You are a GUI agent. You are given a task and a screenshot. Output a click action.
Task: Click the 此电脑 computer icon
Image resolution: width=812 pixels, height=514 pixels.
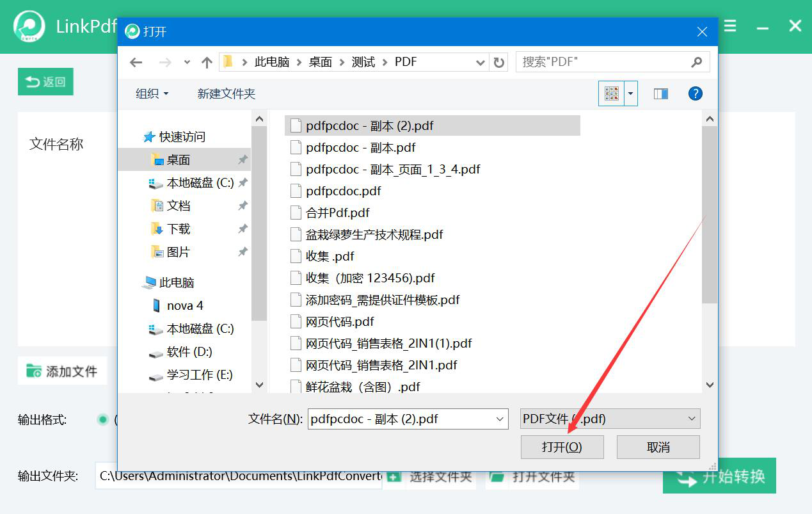pos(150,282)
